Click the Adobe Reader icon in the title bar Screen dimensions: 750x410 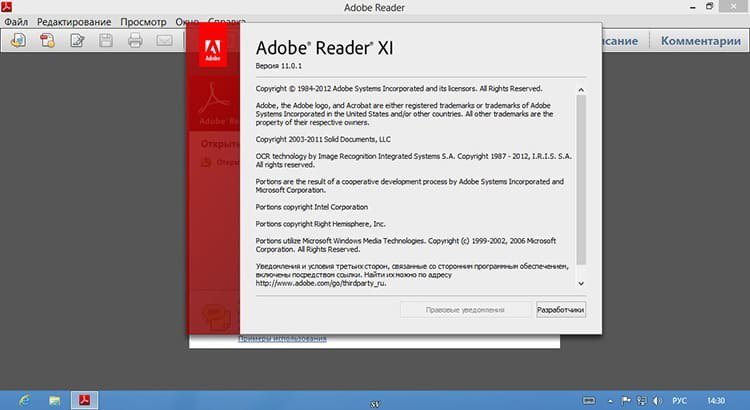pyautogui.click(x=6, y=7)
